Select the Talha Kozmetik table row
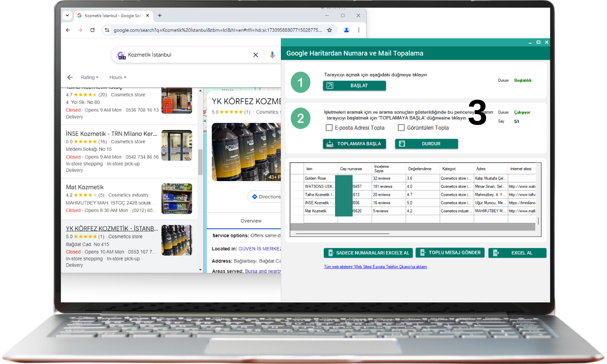 click(x=413, y=195)
